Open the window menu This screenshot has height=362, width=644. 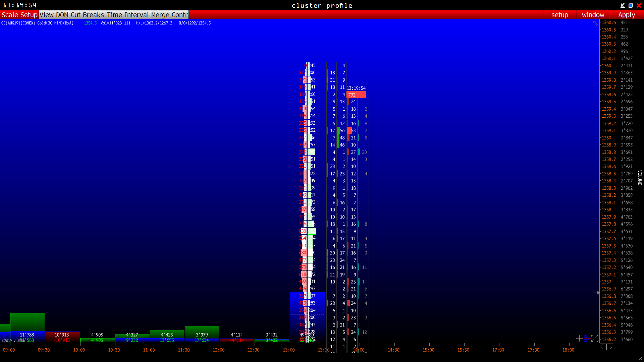(x=593, y=15)
